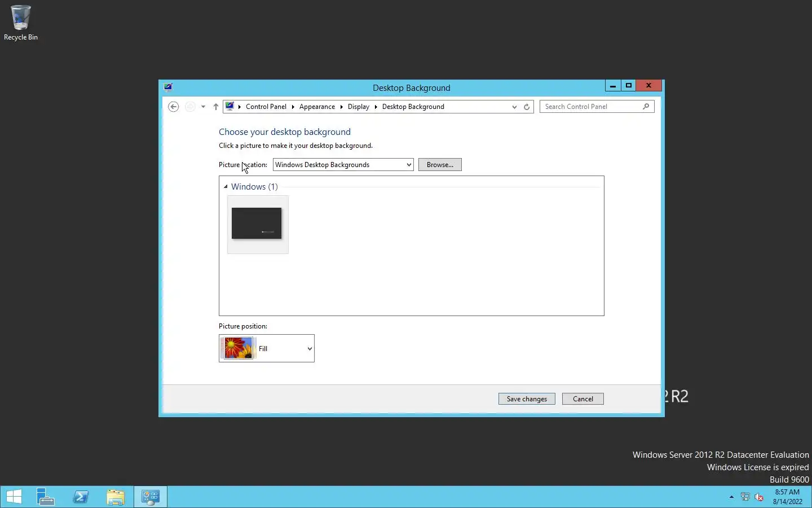Open Picture location combo box

point(343,165)
